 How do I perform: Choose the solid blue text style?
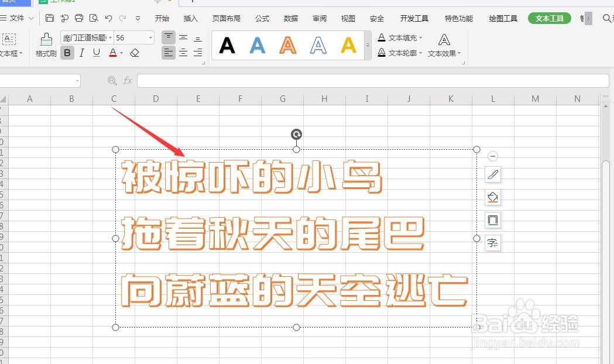pos(258,46)
